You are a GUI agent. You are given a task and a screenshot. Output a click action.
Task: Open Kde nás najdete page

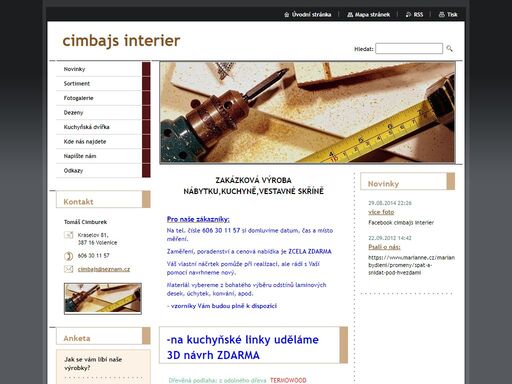click(99, 142)
